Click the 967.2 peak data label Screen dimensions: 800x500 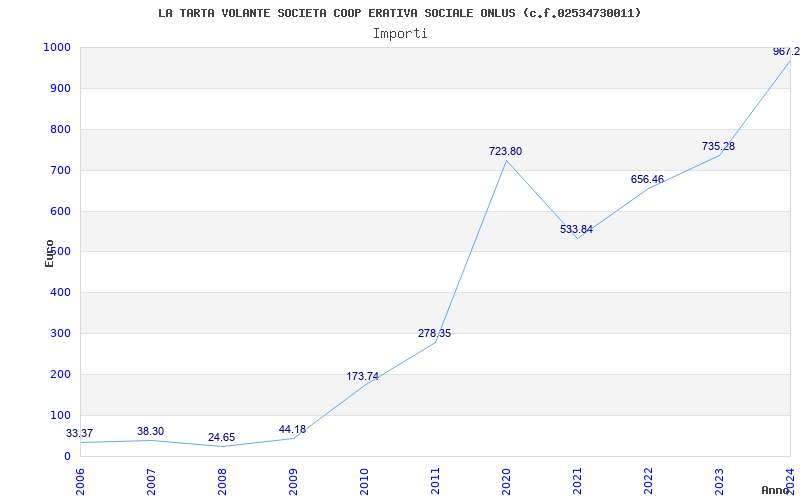tap(786, 52)
